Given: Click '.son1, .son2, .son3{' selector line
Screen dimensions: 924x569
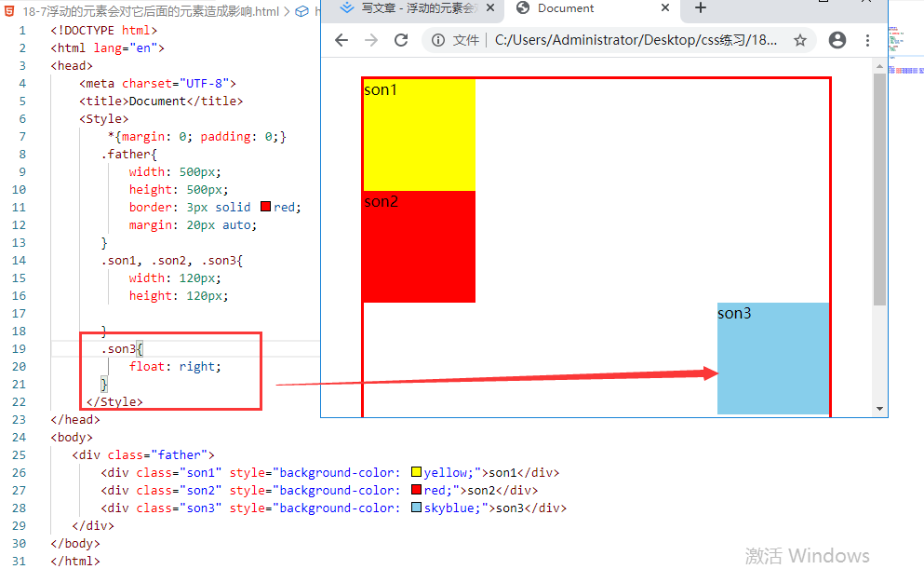Looking at the screenshot, I should pos(171,260).
